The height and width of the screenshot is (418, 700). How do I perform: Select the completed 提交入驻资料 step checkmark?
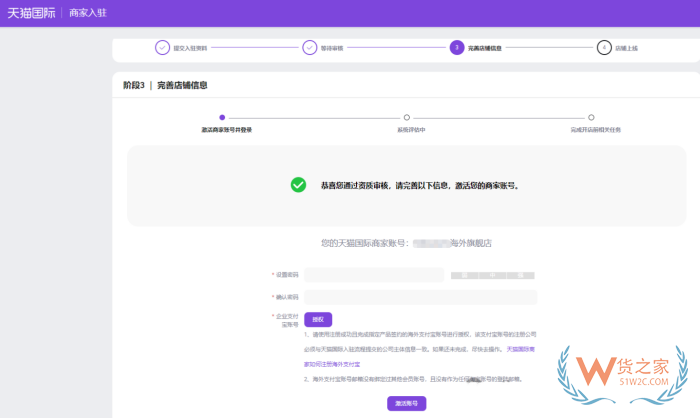(162, 47)
